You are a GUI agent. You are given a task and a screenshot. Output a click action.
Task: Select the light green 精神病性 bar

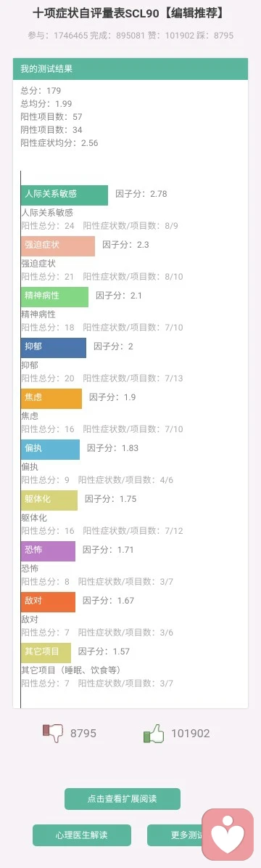point(55,296)
